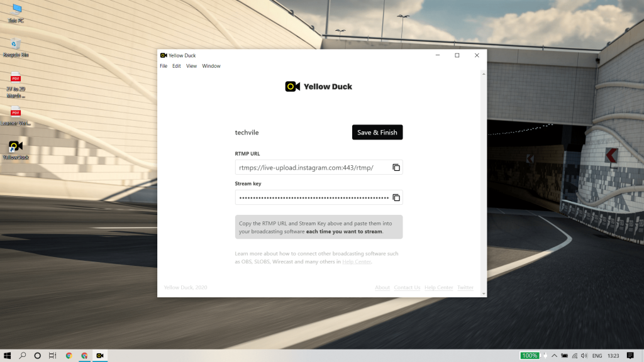Open the Window menu

tap(211, 66)
